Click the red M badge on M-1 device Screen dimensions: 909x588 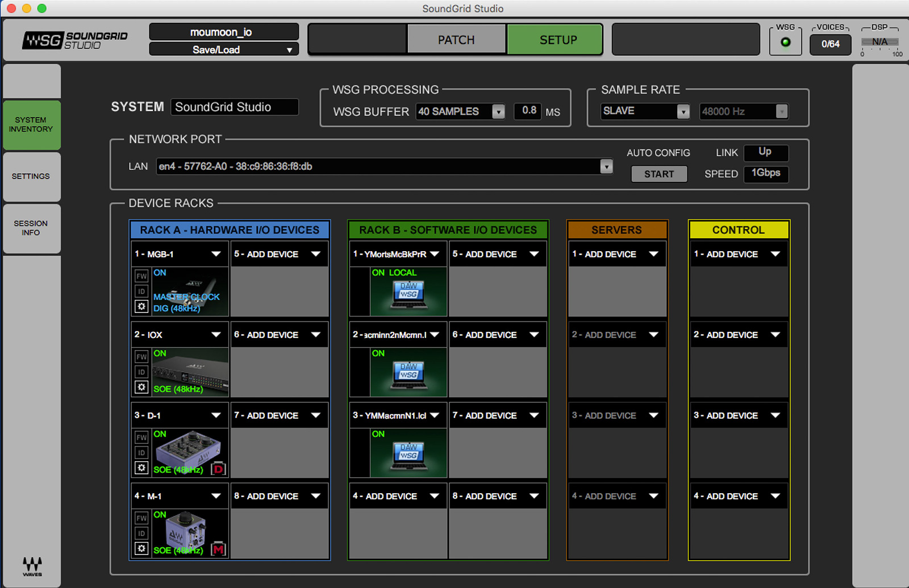pos(218,550)
